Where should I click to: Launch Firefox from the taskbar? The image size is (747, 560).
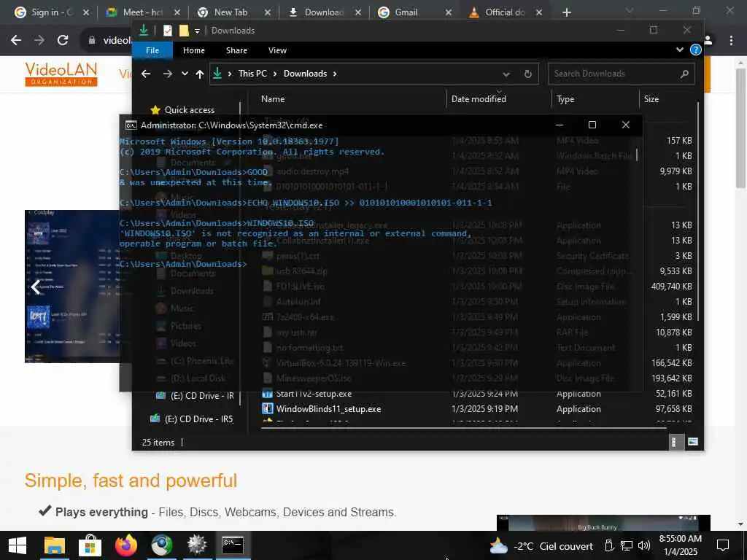[125, 545]
